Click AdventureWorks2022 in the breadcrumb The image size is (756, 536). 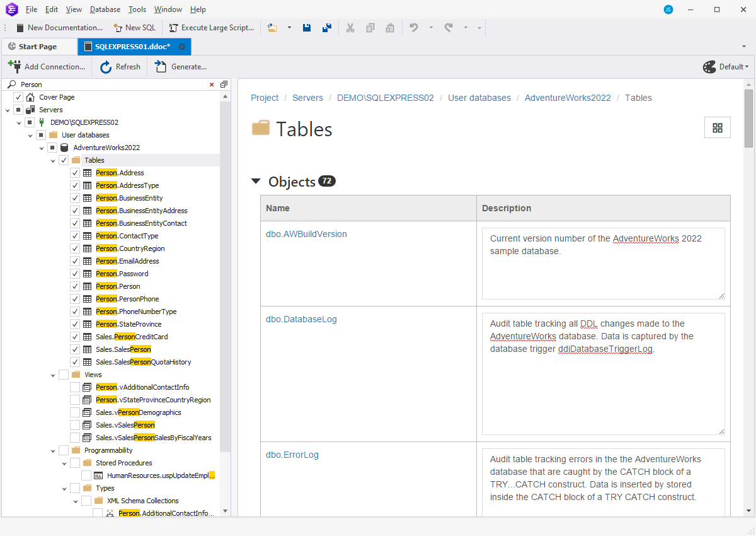coord(568,98)
